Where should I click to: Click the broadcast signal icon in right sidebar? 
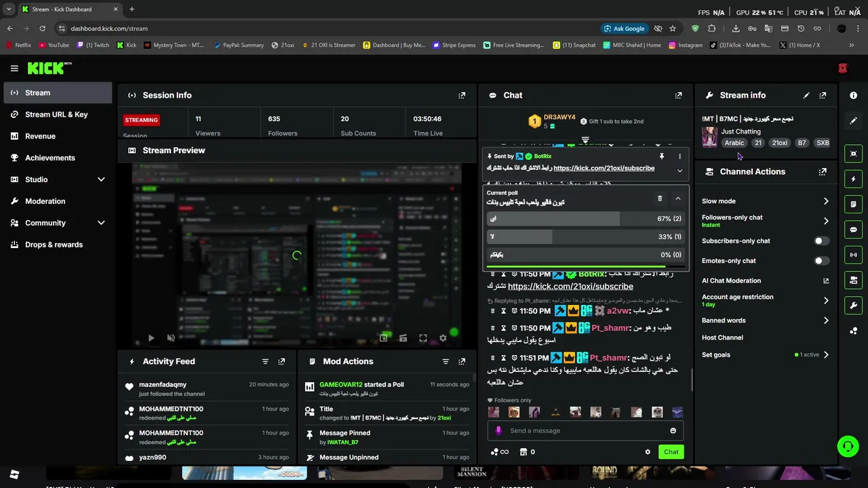coord(853,255)
